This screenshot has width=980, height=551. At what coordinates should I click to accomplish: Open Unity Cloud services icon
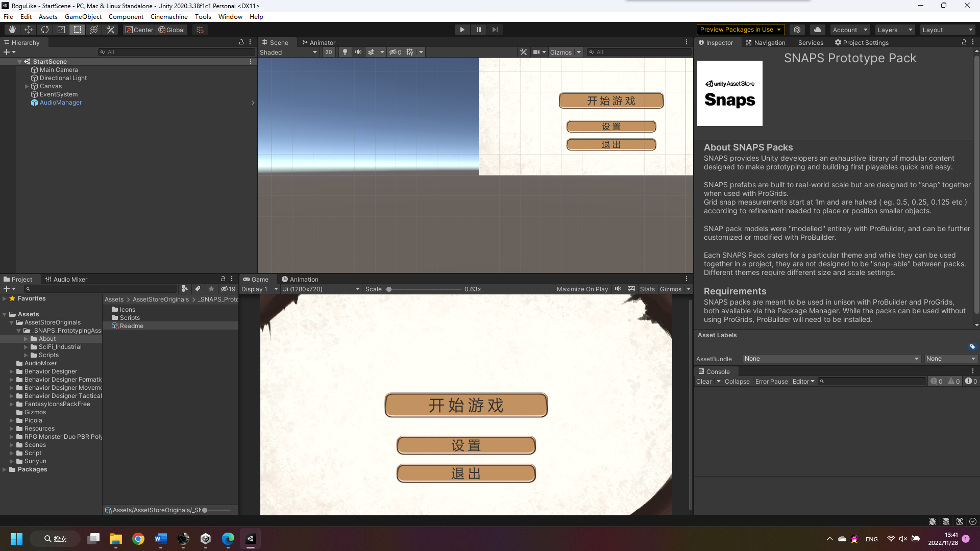tap(817, 29)
